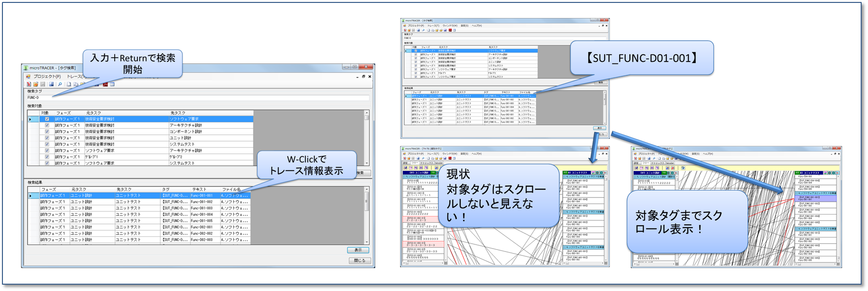This screenshot has width=868, height=291.
Task: Toggle checkbox for コンポーネント設計 row
Action: point(47,132)
